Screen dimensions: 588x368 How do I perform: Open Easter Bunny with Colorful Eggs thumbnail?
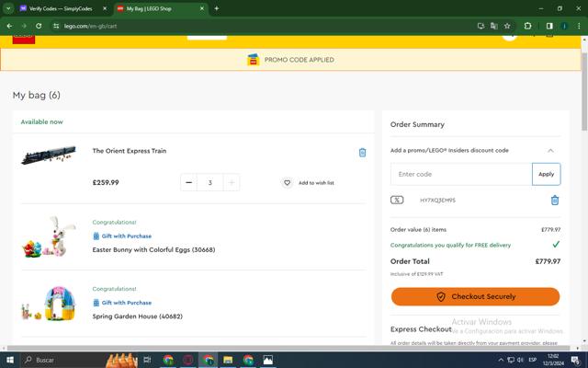point(49,237)
